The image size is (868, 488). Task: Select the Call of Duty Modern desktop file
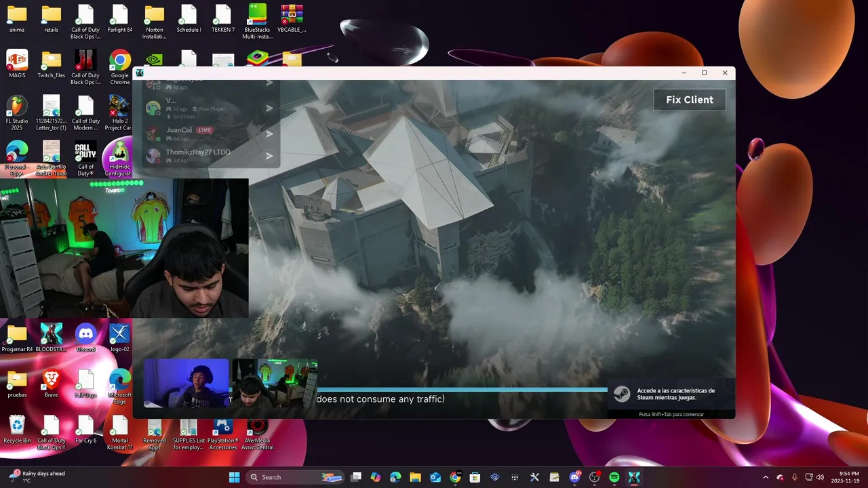click(85, 113)
